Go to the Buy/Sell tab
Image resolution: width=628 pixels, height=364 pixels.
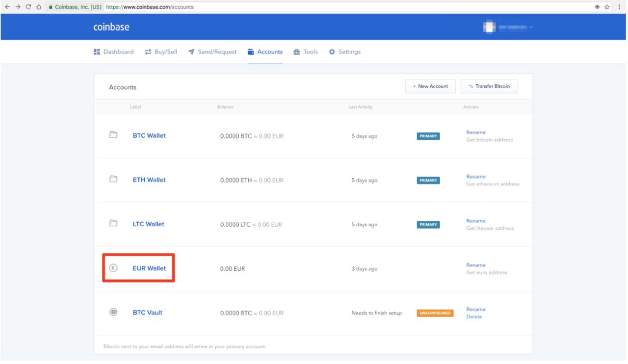(x=161, y=52)
